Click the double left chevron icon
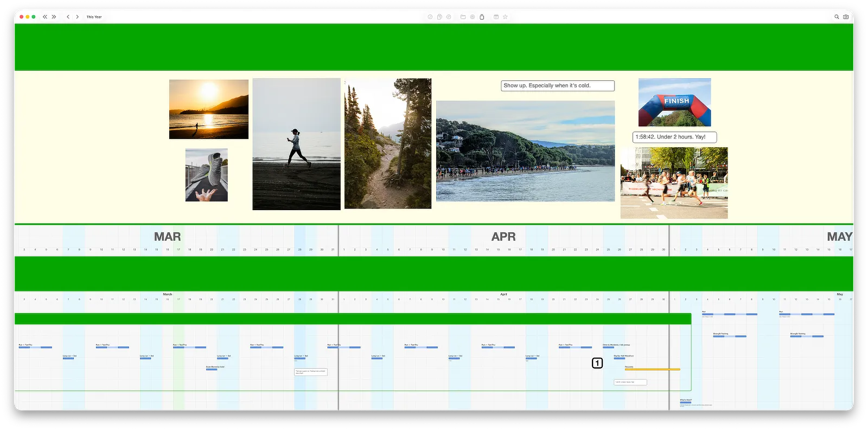Screen dimensions: 868x430 tap(45, 17)
